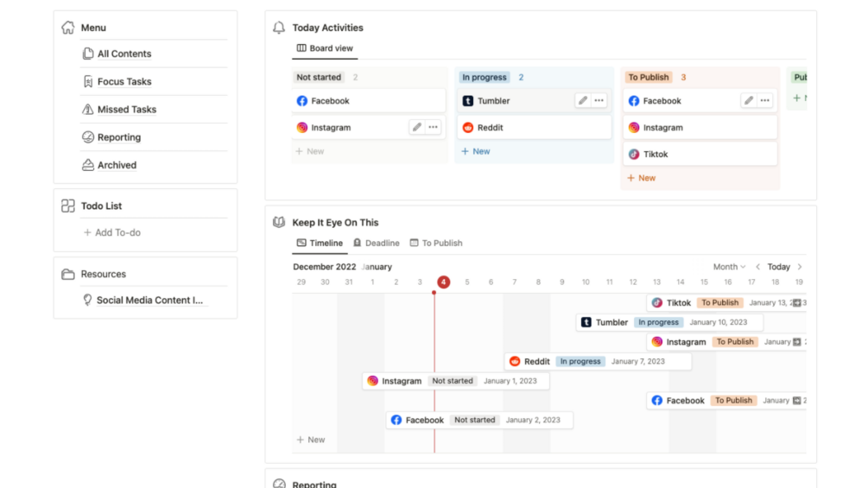Open Tiktok timeline item dated January 13
The height and width of the screenshot is (488, 868).
coord(726,302)
